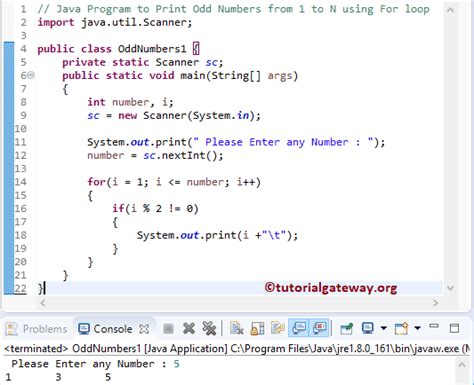
Task: Click the editor vertical scrollbar up arrow
Action: 450,10
